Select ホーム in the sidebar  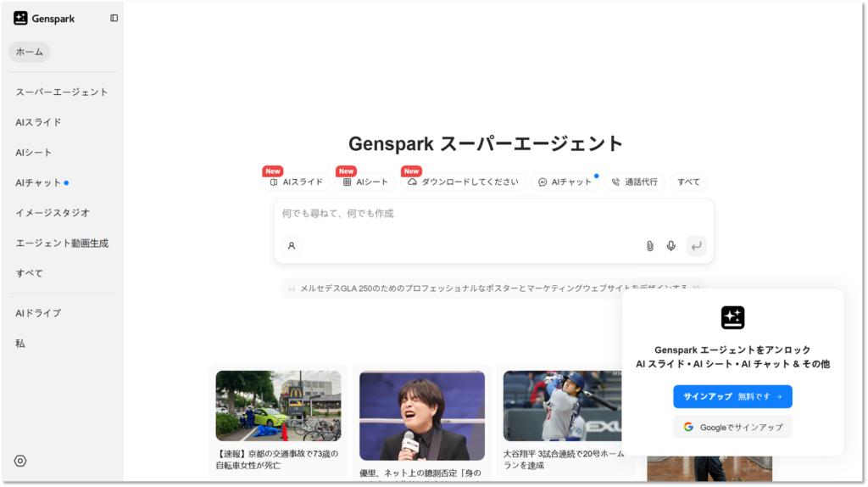pyautogui.click(x=30, y=52)
